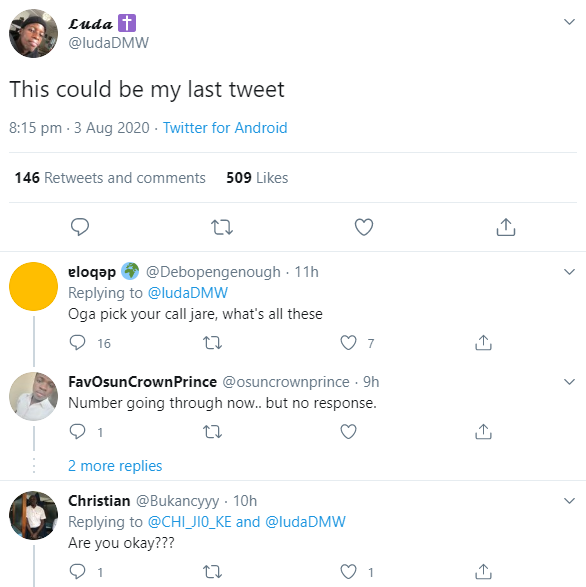Image resolution: width=586 pixels, height=587 pixels.
Task: Expand options chevron for @Debopengenough's reply
Action: coord(570,272)
